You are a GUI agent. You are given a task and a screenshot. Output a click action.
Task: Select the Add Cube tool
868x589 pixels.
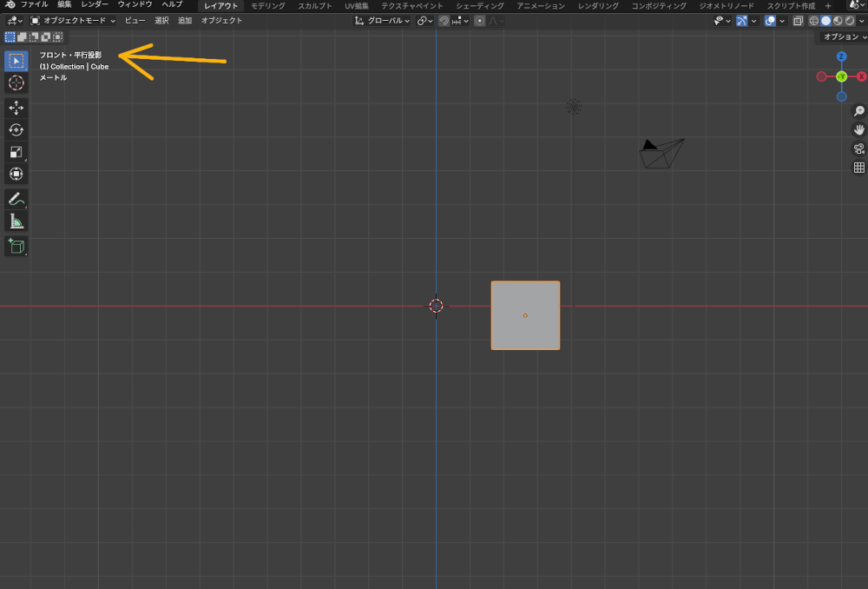[x=16, y=247]
